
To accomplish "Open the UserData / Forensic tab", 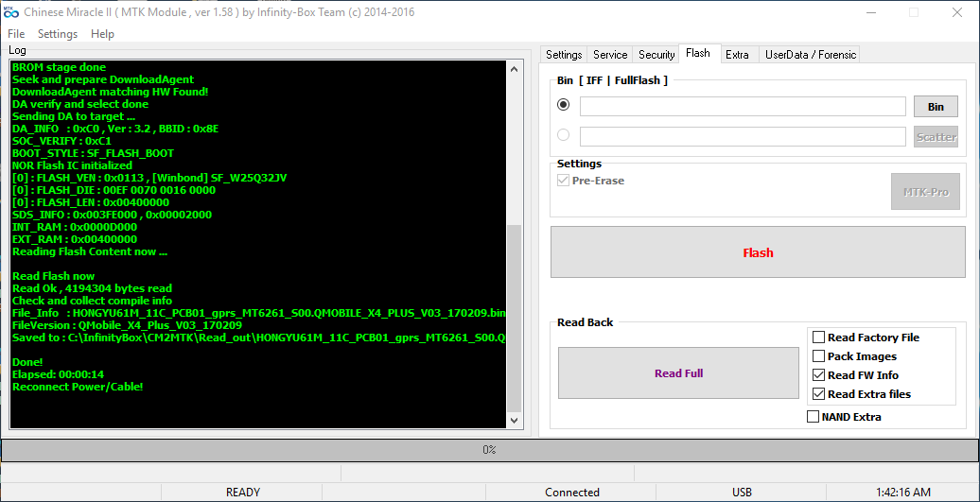I will pos(810,55).
